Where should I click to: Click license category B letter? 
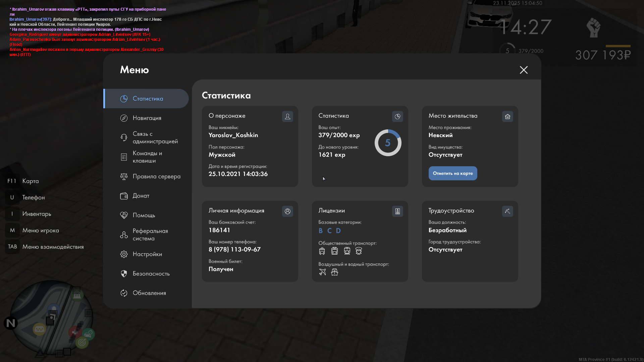[321, 231]
